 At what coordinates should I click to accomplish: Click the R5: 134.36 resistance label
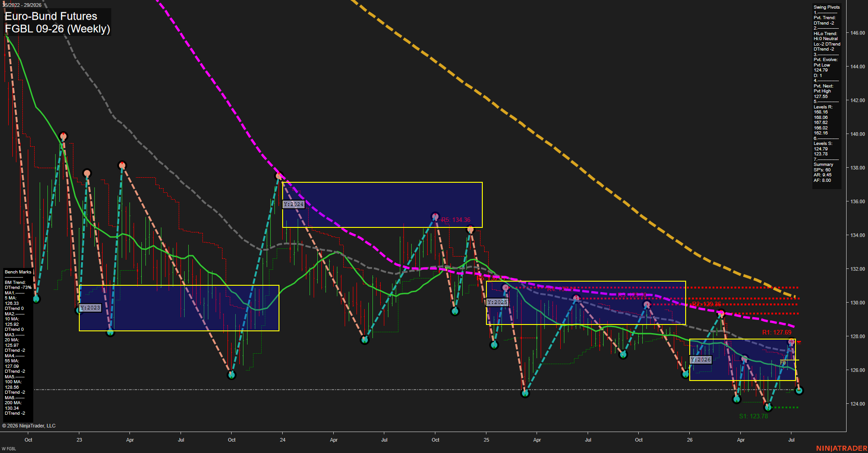(456, 220)
